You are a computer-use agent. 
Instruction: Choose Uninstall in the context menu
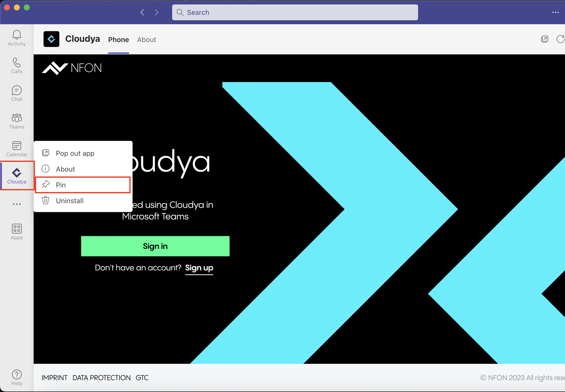[69, 201]
